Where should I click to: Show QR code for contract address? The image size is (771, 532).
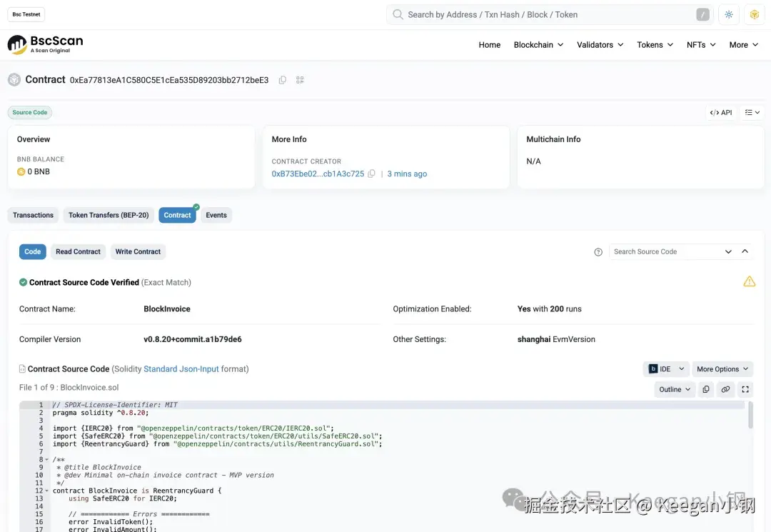point(300,80)
